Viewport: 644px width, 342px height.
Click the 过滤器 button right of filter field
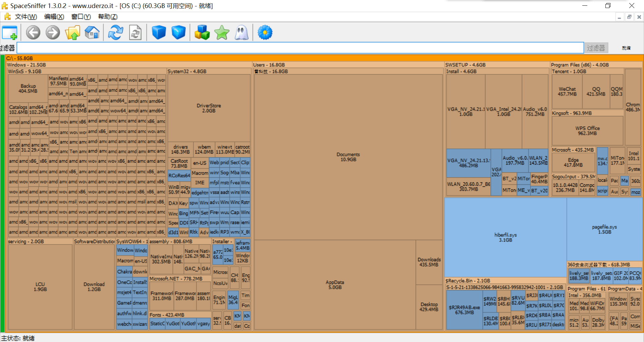pyautogui.click(x=596, y=48)
